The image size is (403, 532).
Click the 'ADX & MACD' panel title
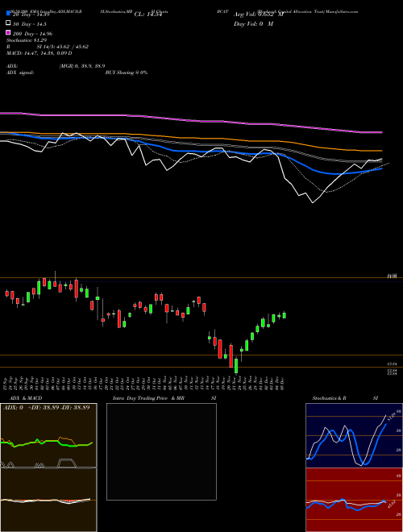coord(26,398)
